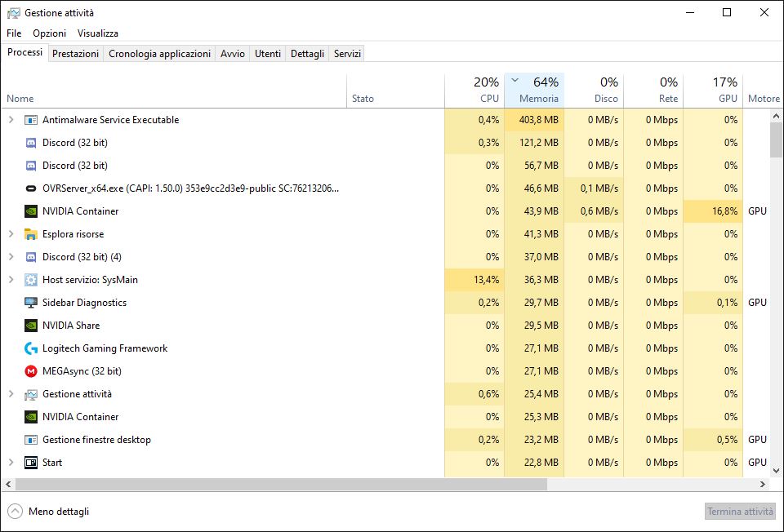
Task: Click the 403,8 MB memory value
Action: [x=538, y=120]
